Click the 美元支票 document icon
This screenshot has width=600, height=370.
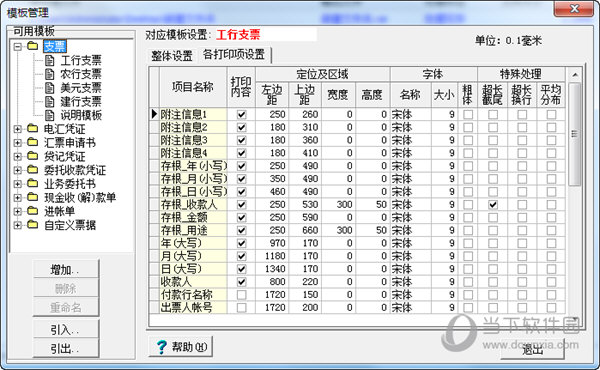click(x=50, y=88)
